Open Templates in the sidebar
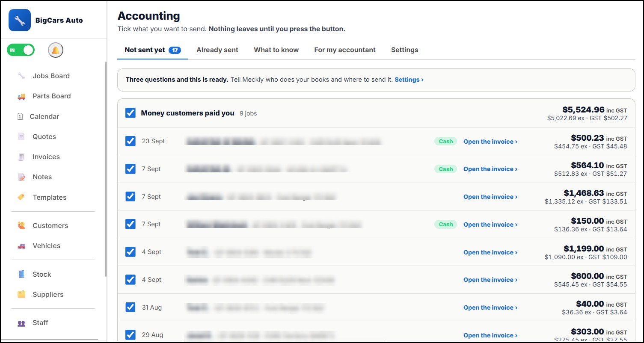Screen dimensions: 644x343 pos(50,197)
